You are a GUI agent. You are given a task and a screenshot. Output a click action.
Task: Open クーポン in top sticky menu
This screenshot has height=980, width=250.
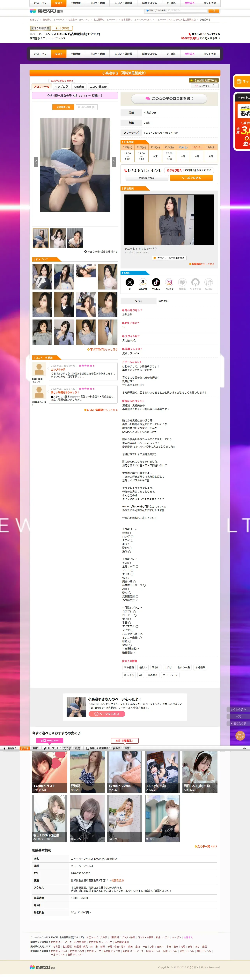(171, 3)
